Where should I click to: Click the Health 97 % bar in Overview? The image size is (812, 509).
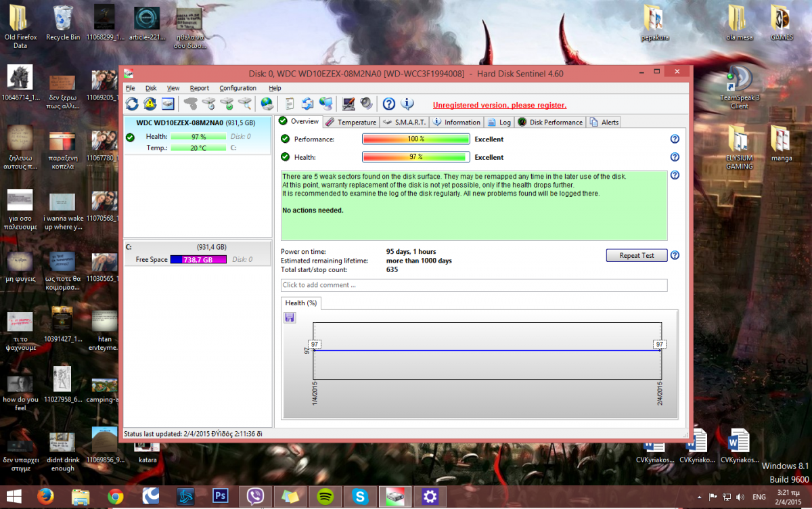[x=415, y=157]
